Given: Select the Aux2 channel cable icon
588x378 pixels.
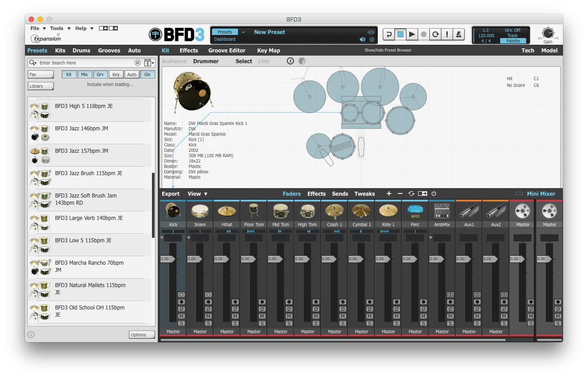Looking at the screenshot, I should pyautogui.click(x=496, y=211).
